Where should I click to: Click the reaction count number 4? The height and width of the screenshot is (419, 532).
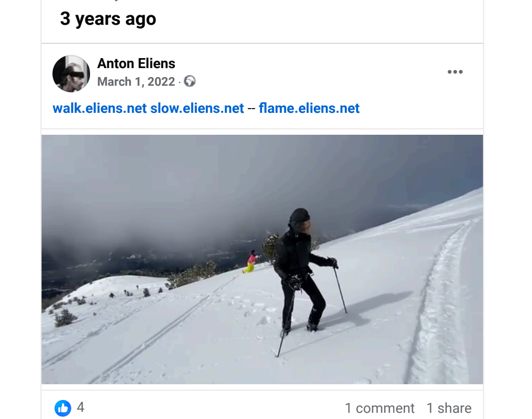coord(80,407)
